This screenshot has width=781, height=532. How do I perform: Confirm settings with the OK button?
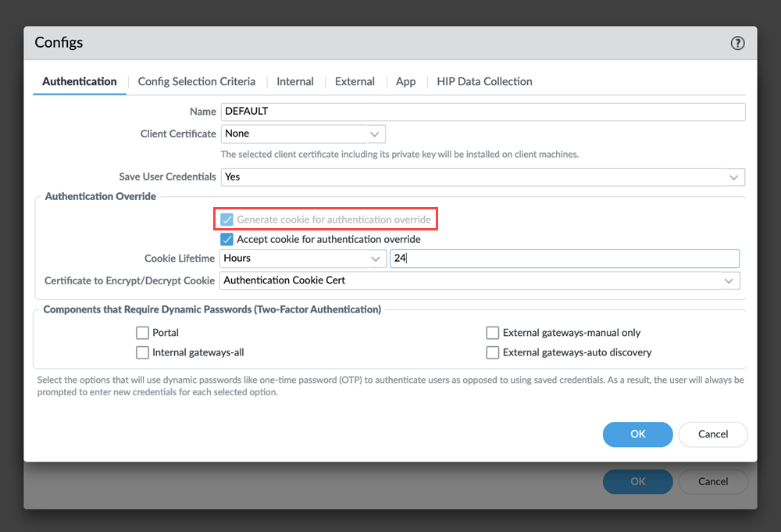tap(637, 434)
